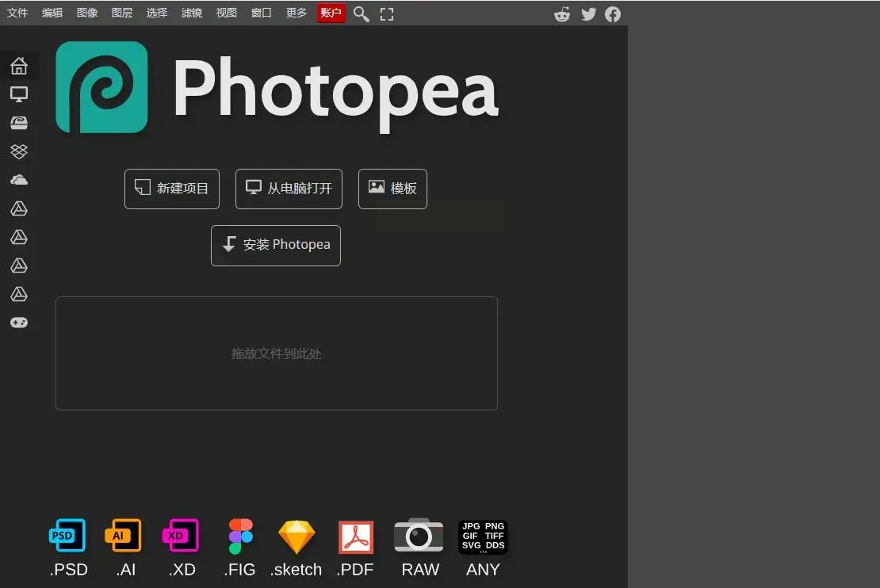The image size is (880, 588).
Task: Click the 拖放文件到此处 drop area
Action: (x=276, y=353)
